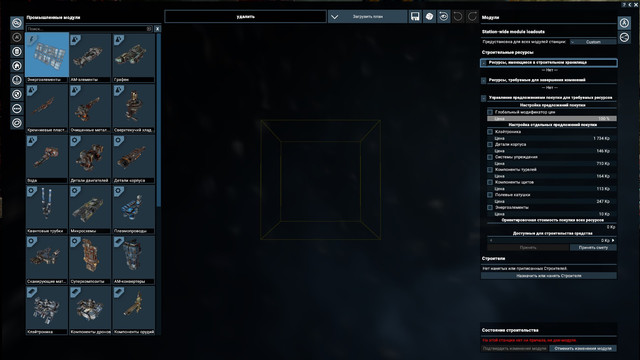Open the habitation house category icon
The height and width of the screenshot is (360, 640).
(x=17, y=66)
